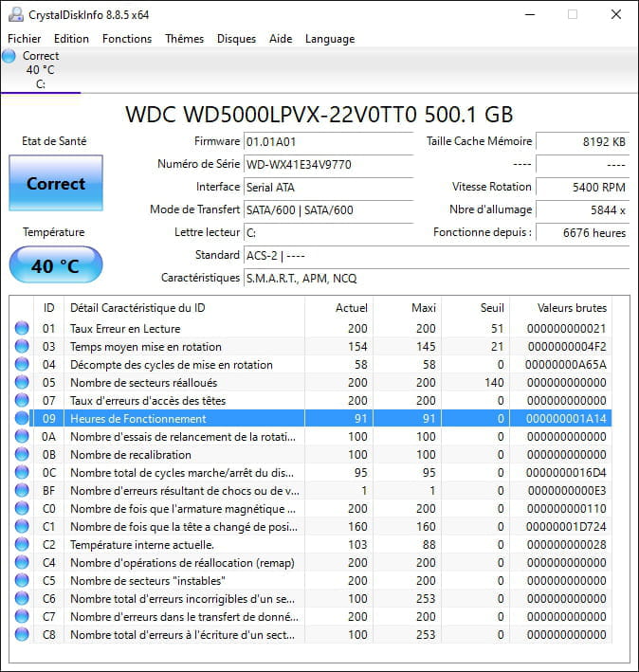Screen dimensions: 639x672
Task: Click status orb of row 0B Nombre de recalibration
Action: pyautogui.click(x=22, y=454)
